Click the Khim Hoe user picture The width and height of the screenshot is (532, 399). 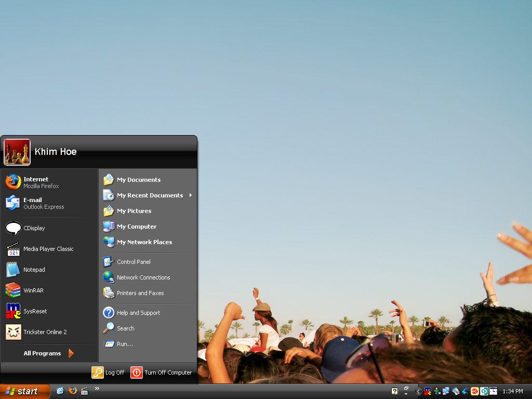coord(17,152)
